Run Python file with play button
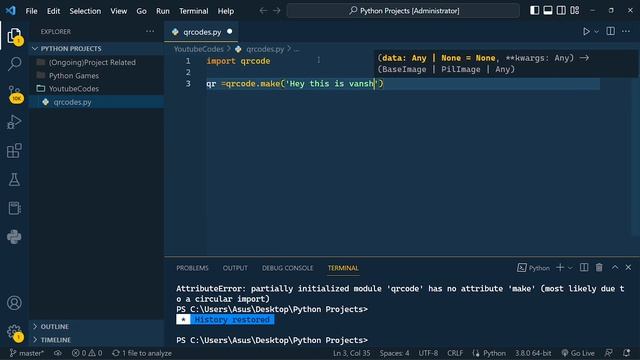The image size is (640, 360). [586, 31]
